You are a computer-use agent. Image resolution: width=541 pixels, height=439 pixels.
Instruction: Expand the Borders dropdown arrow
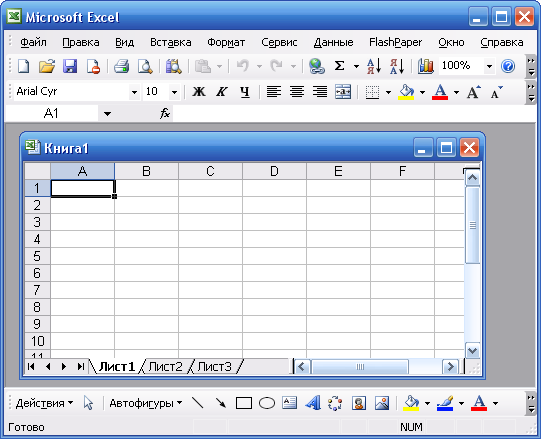[388, 92]
